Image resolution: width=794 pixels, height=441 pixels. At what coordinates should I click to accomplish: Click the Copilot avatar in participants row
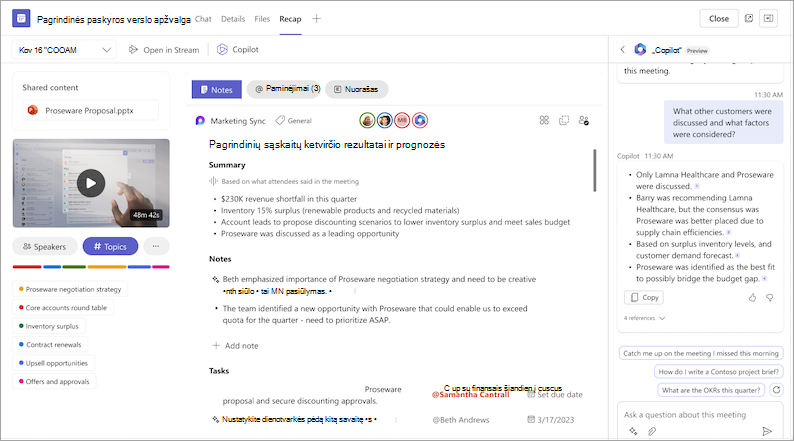[x=420, y=120]
